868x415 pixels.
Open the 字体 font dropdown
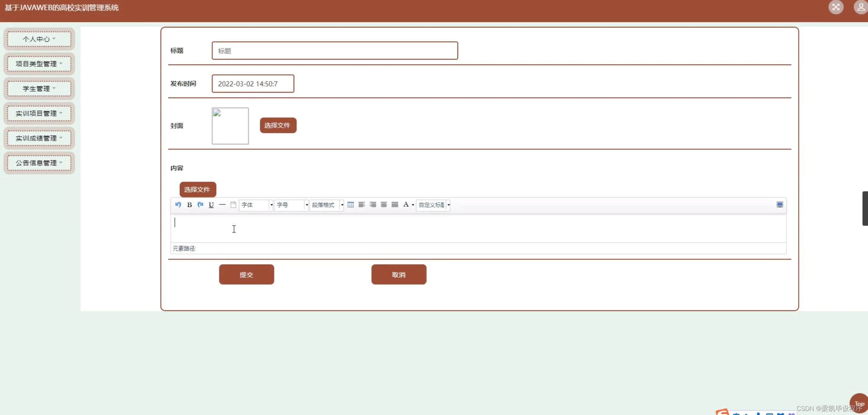click(271, 205)
